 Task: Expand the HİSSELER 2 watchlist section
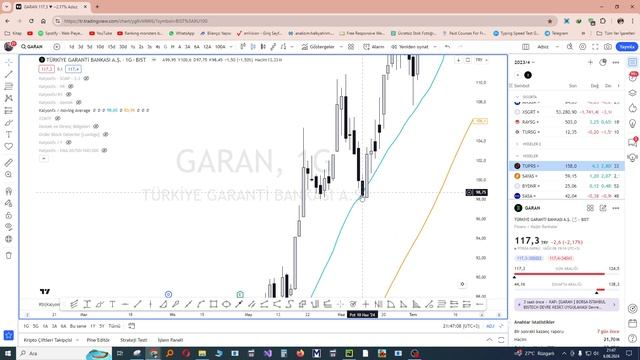point(518,144)
